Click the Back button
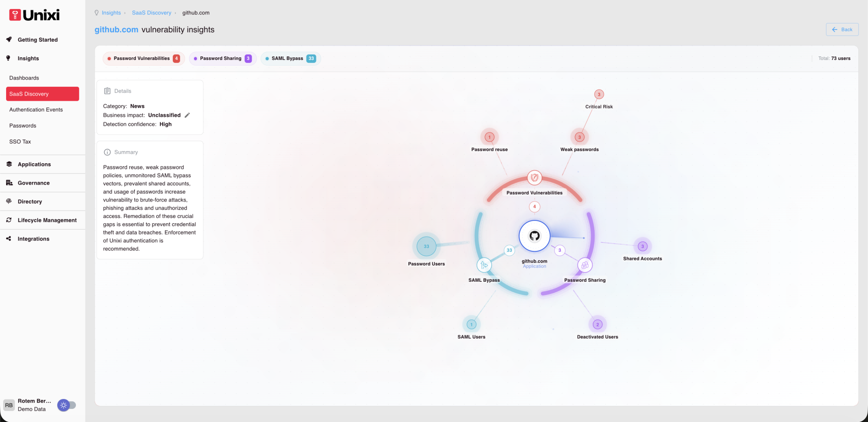This screenshot has height=422, width=868. [842, 30]
